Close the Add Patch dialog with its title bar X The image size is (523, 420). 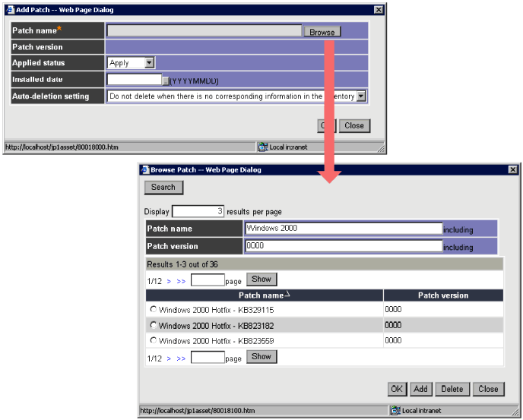pos(379,10)
